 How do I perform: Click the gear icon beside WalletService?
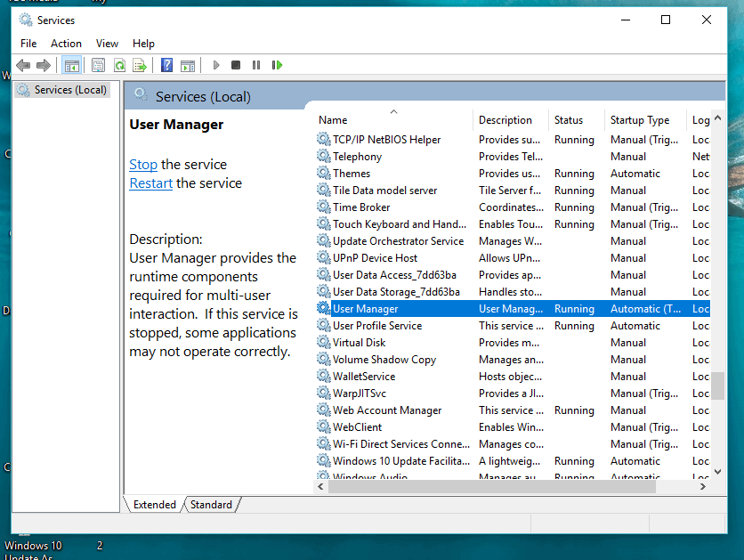tap(324, 376)
